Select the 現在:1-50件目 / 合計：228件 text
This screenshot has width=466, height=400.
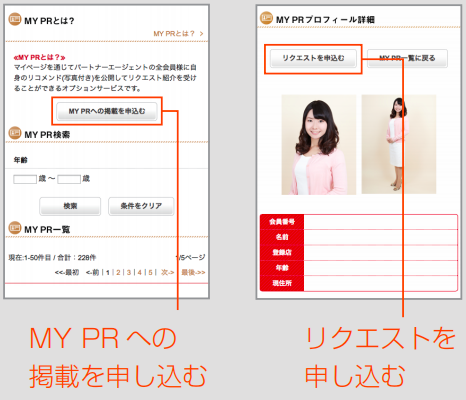pyautogui.click(x=52, y=258)
